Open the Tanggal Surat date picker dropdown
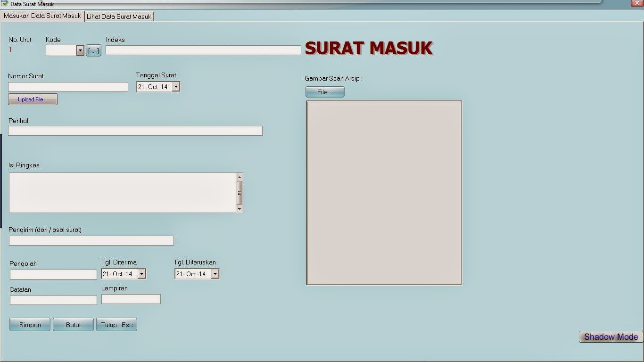Image resolution: width=644 pixels, height=362 pixels. click(x=176, y=87)
